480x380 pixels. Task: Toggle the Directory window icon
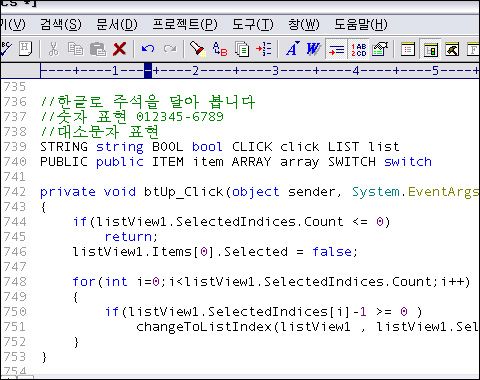click(x=430, y=49)
